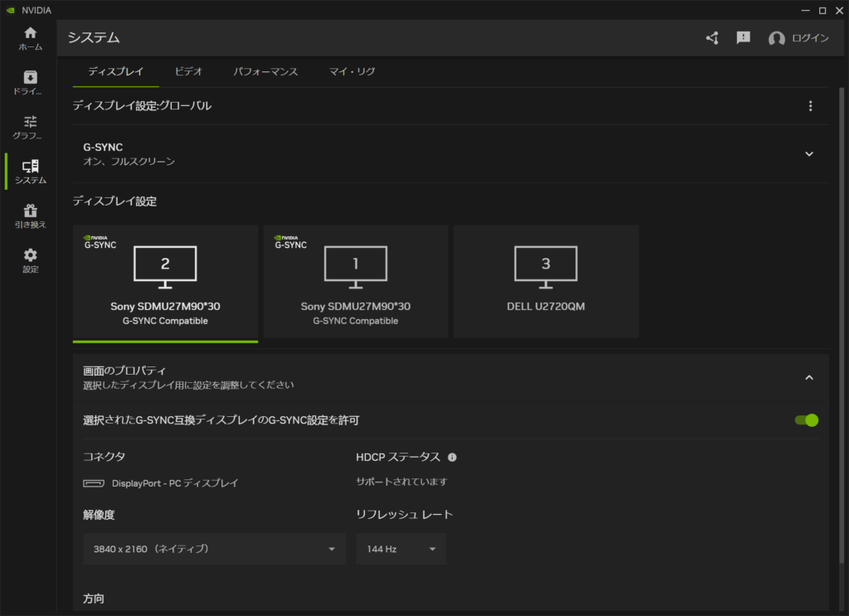The width and height of the screenshot is (849, 616).
Task: Click the feedback icon in header
Action: [744, 38]
